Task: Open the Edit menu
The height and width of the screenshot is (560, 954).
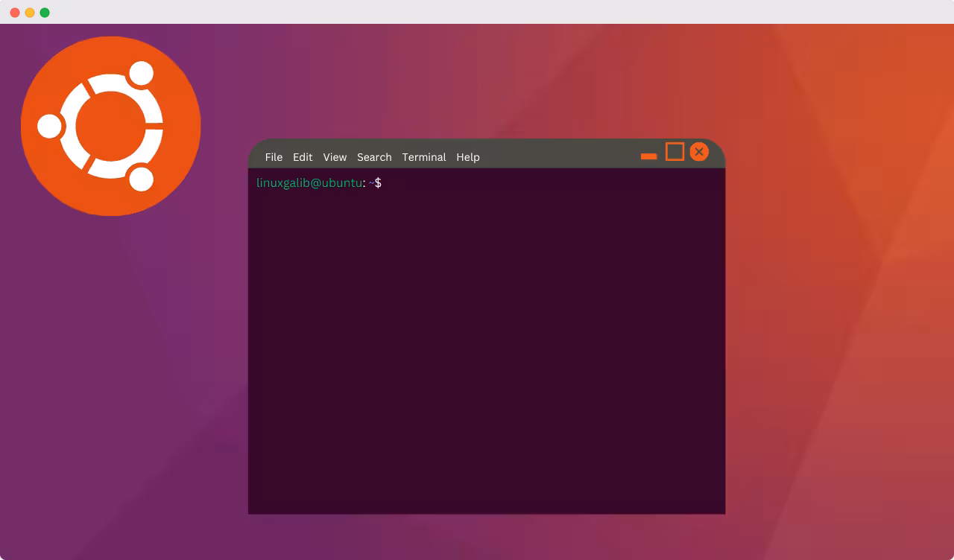Action: 303,157
